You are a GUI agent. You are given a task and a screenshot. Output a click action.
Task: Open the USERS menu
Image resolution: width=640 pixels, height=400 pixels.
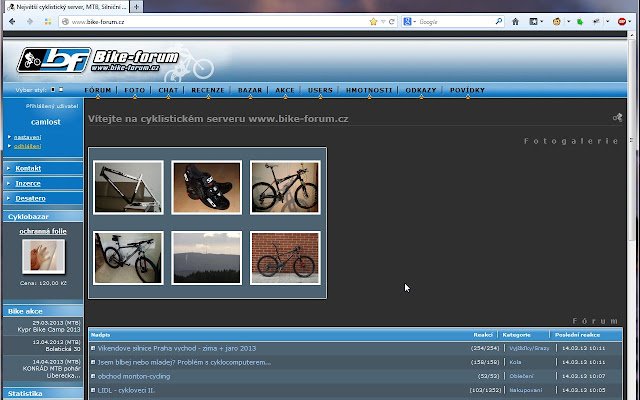(x=320, y=90)
